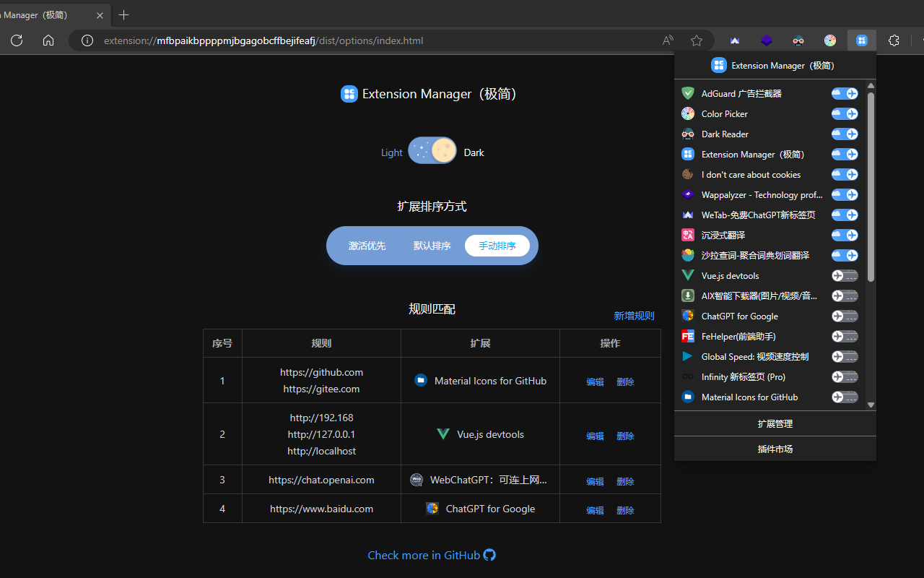The image size is (924, 578).
Task: Open a new browser tab
Action: point(124,14)
